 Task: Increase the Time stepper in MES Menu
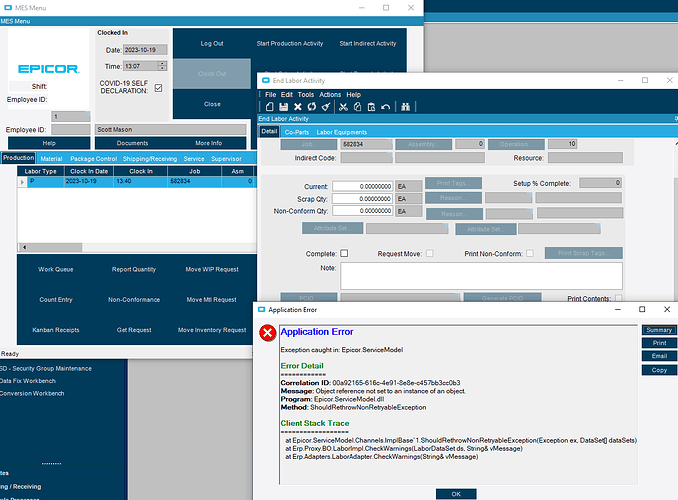[x=163, y=64]
